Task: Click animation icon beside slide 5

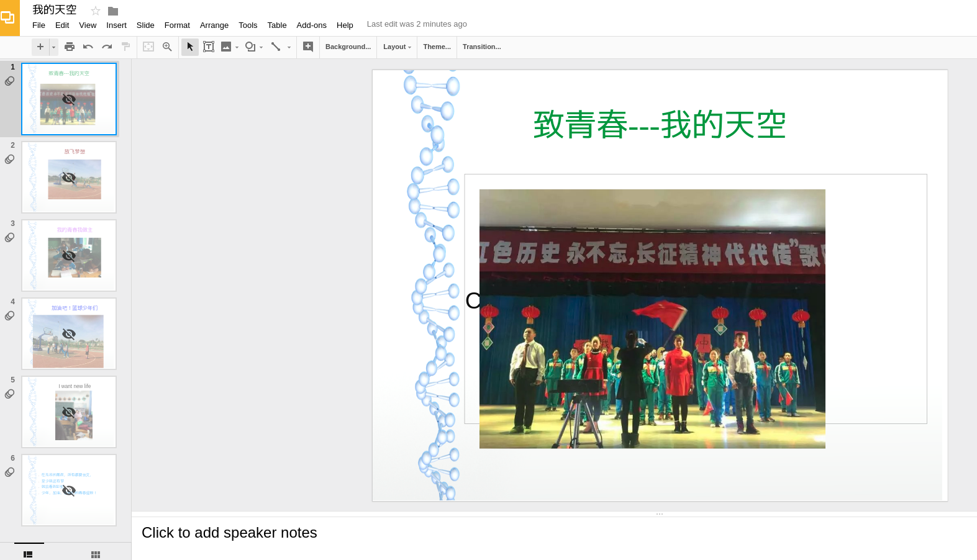Action: click(x=10, y=394)
